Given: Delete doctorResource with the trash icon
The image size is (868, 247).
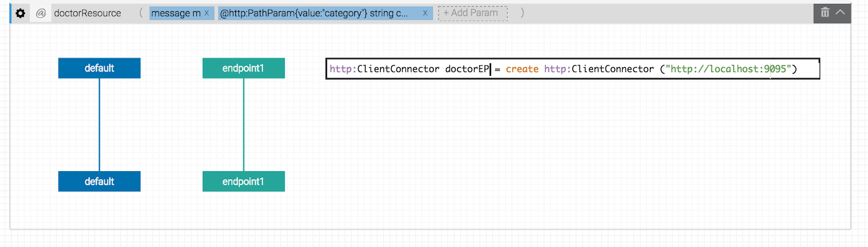Looking at the screenshot, I should pos(825,12).
